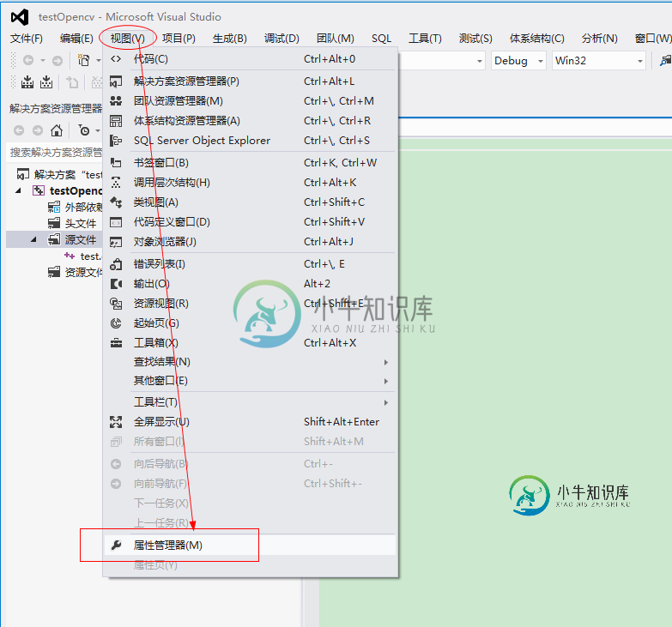Image resolution: width=672 pixels, height=627 pixels.
Task: Click the Solution Explorer back arrow icon
Action: tap(19, 130)
